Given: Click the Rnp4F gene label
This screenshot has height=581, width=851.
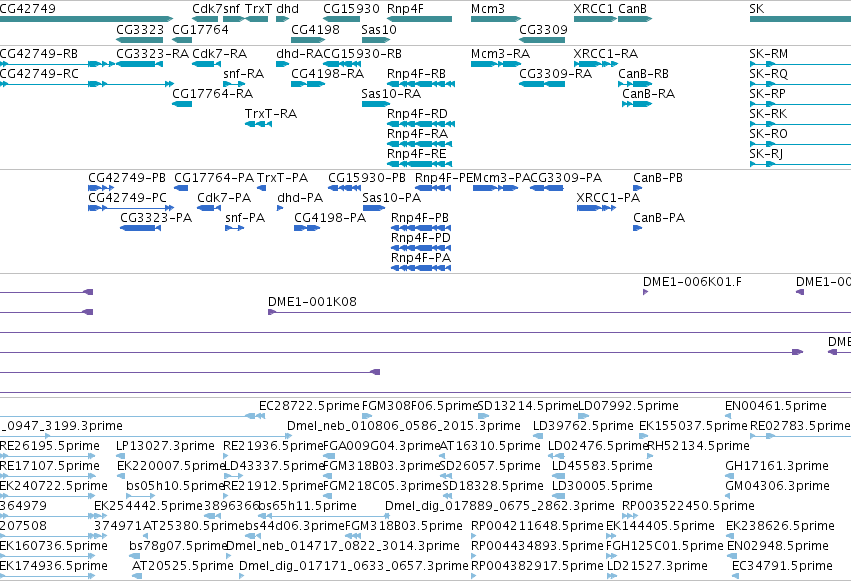Looking at the screenshot, I should pos(405,9).
